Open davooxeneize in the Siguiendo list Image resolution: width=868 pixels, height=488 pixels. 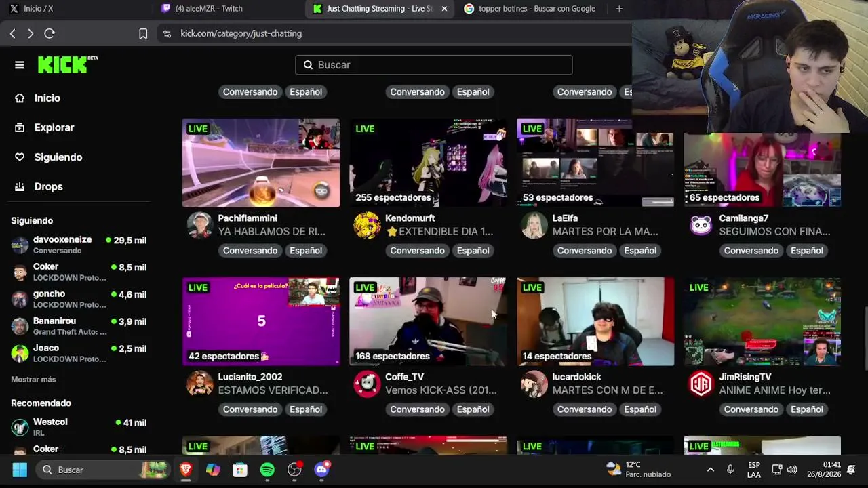point(79,245)
